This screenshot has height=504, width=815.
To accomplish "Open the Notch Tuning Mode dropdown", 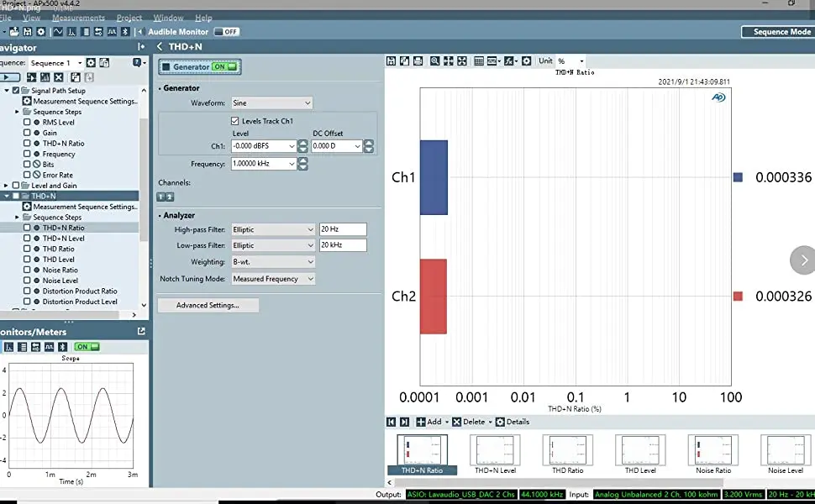I will [x=273, y=279].
